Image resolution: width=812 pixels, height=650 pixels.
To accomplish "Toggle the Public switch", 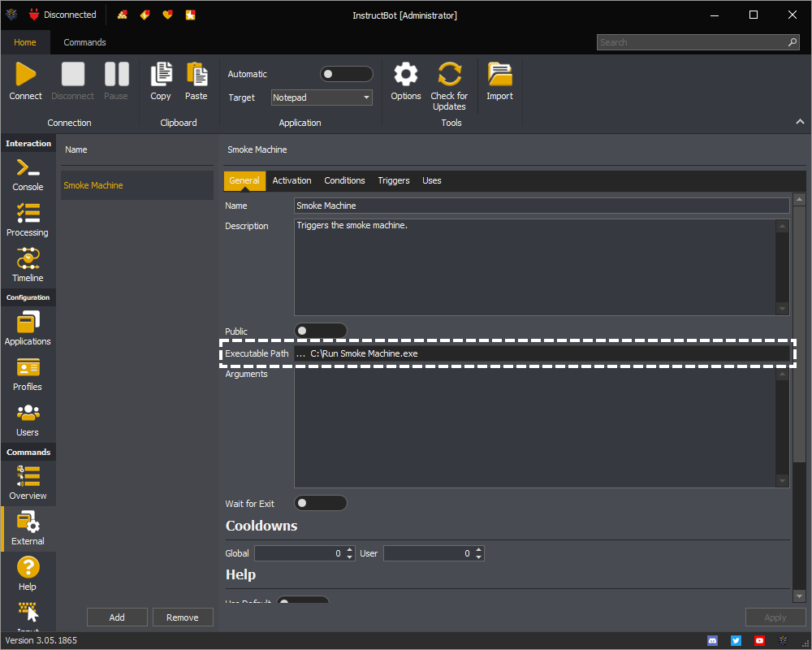I will [x=321, y=331].
